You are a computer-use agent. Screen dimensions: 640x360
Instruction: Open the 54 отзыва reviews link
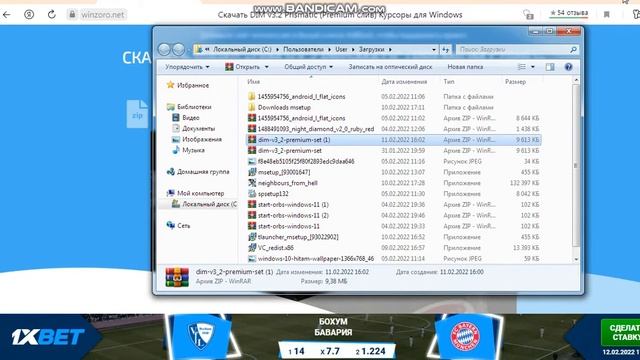tap(569, 13)
